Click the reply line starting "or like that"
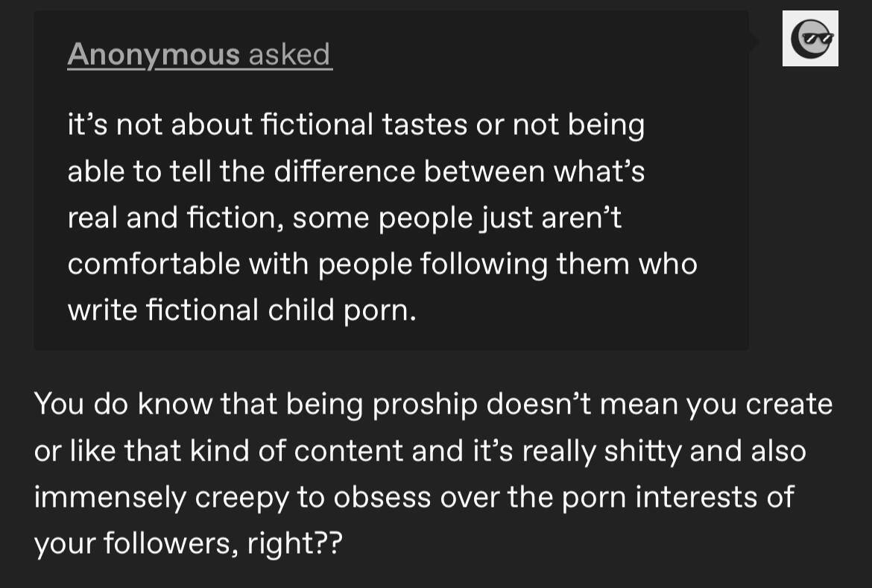The height and width of the screenshot is (588, 872). point(420,451)
